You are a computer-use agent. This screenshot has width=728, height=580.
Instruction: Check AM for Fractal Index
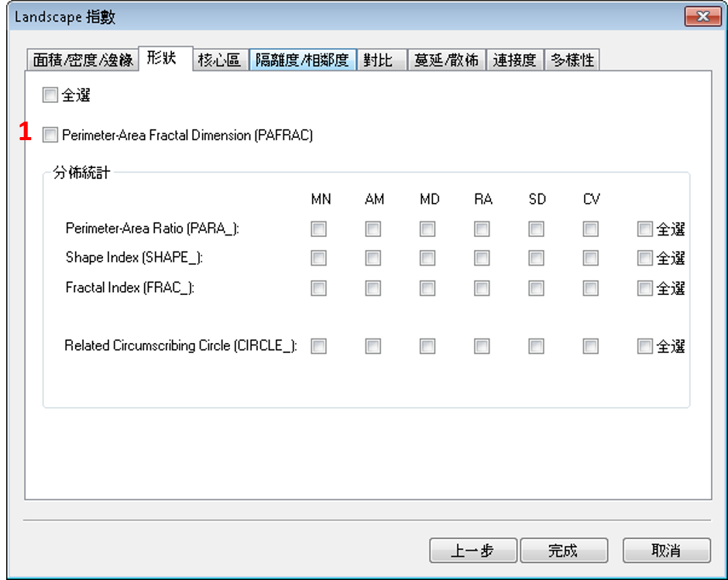click(x=373, y=288)
